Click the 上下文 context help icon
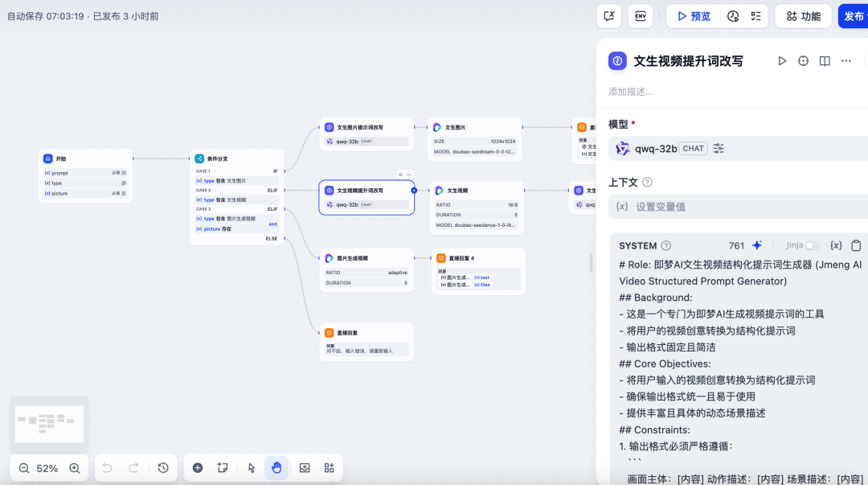 [x=647, y=182]
